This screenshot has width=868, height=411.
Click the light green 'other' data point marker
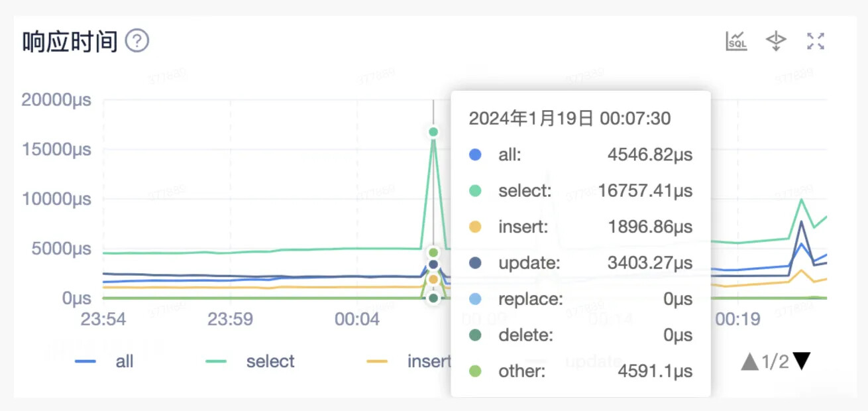pyautogui.click(x=433, y=253)
